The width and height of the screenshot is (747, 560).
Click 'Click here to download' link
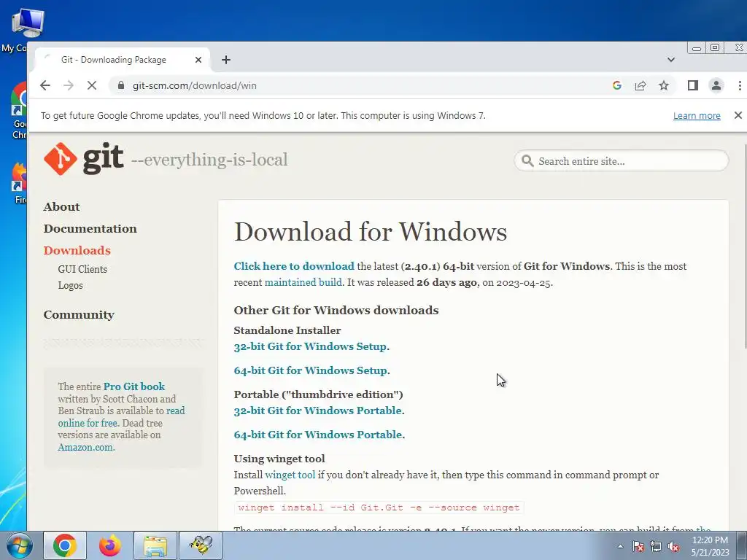click(x=294, y=266)
